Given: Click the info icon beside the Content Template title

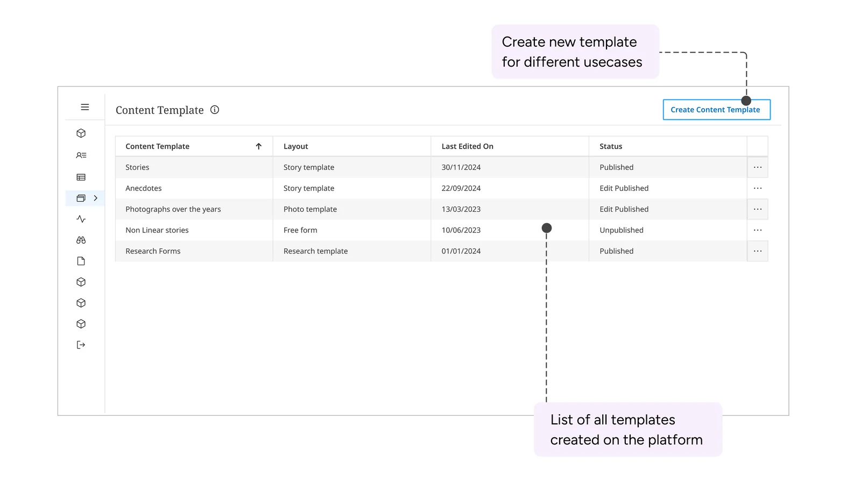Looking at the screenshot, I should pos(215,110).
